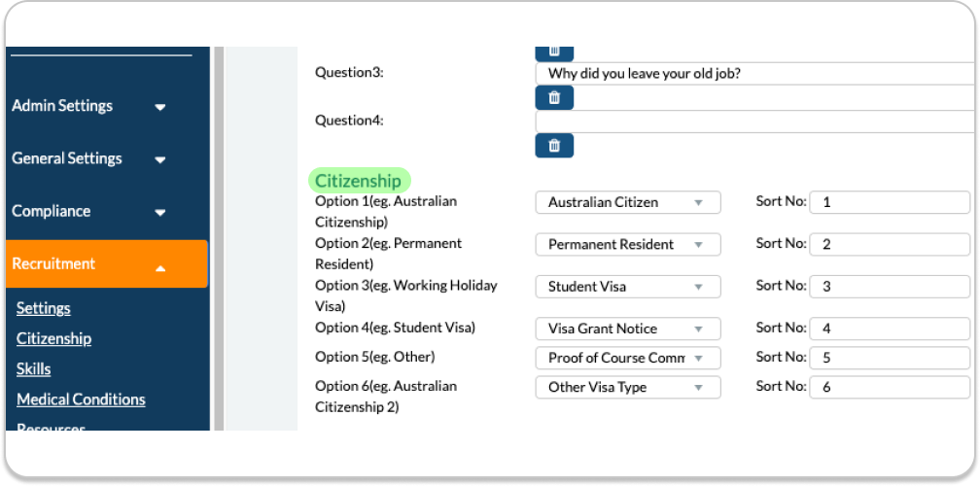Open the Student Visa dropdown
The image size is (980, 486).
(627, 287)
